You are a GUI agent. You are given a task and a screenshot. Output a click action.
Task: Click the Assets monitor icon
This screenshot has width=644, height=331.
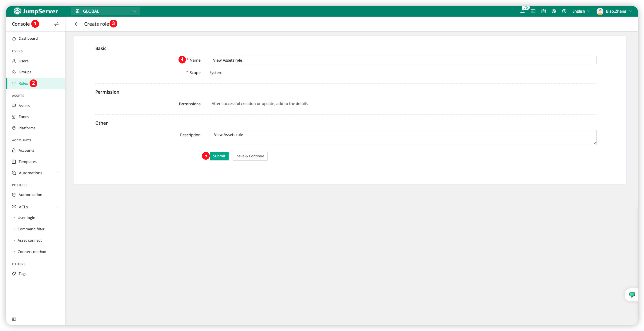click(14, 106)
